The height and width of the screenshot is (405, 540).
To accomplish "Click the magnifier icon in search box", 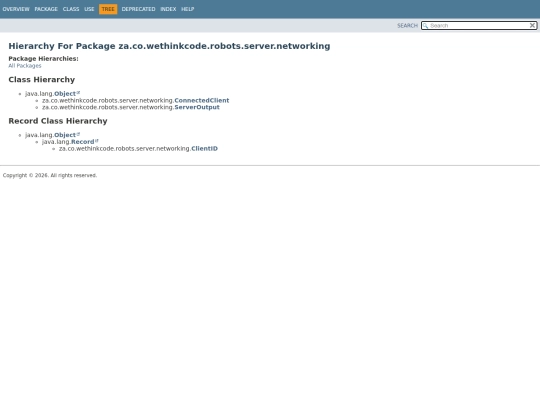I will 425,26.
